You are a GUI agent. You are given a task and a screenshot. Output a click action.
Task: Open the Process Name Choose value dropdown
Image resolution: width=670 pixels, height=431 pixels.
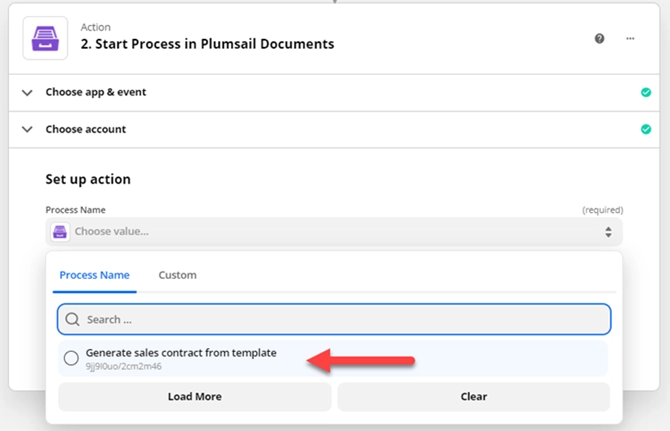(x=334, y=232)
